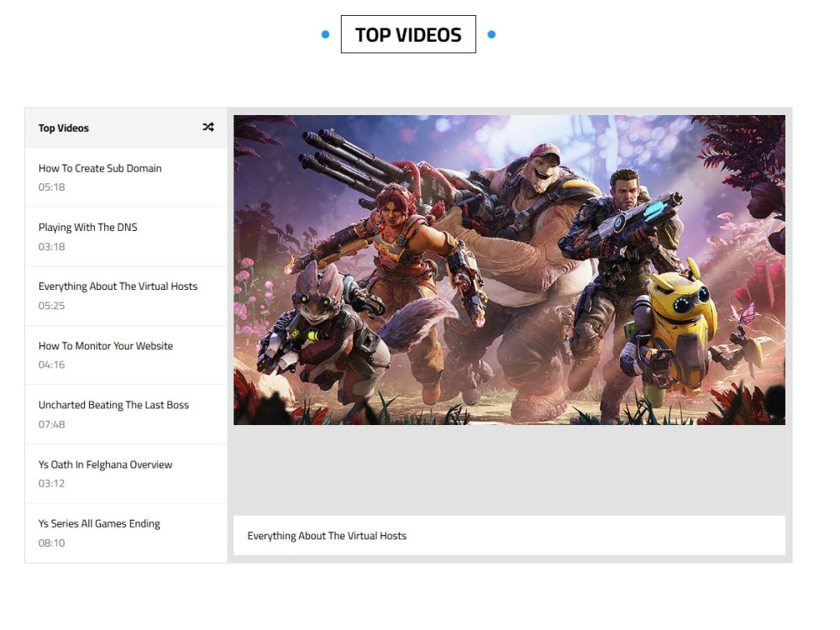
Task: Click the 04:16 duration label
Action: tap(51, 365)
